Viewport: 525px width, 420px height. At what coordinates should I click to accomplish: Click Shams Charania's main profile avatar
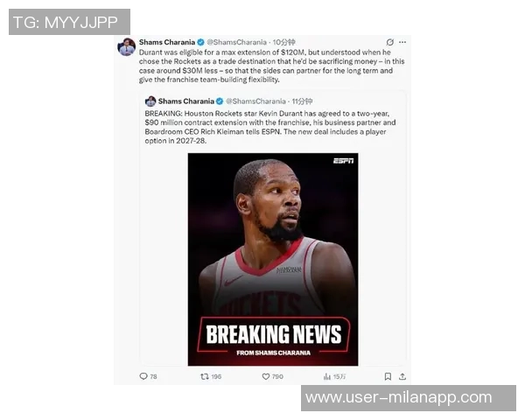127,47
